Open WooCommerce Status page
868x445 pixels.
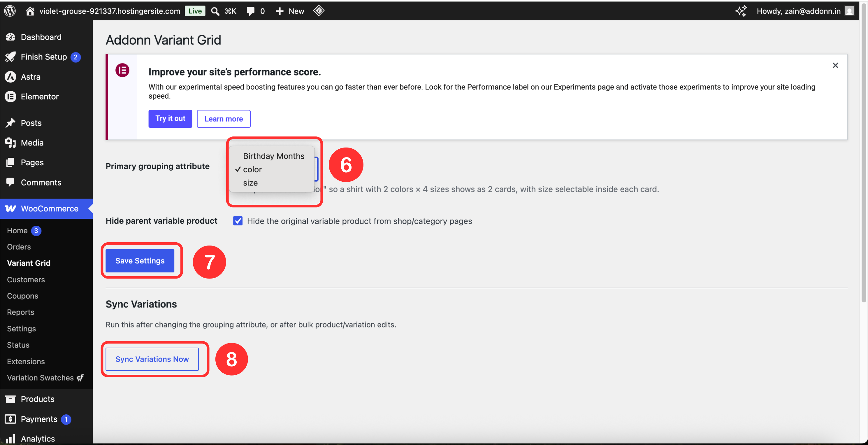(x=18, y=345)
